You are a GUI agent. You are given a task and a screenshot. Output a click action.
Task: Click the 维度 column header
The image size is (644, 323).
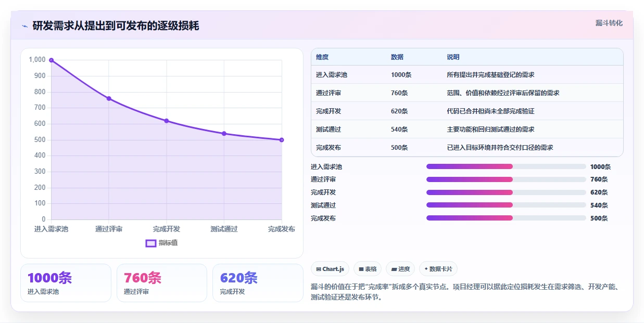click(x=322, y=57)
